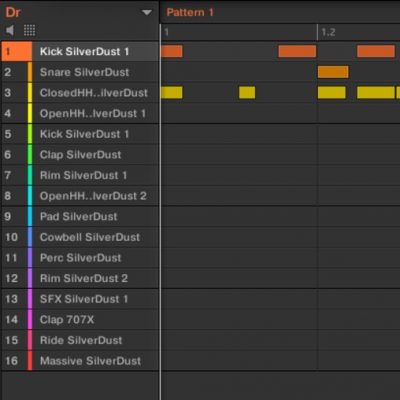Click the blue color strip of slot 10
This screenshot has width=400, height=400.
[30, 237]
